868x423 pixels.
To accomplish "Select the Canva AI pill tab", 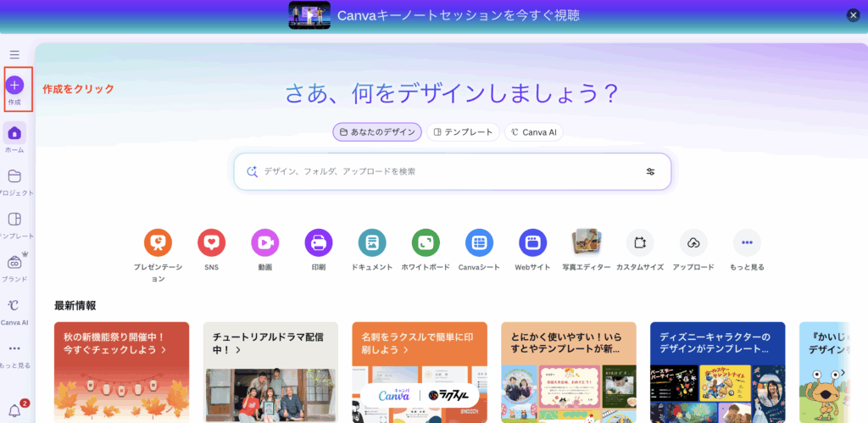I will point(533,132).
